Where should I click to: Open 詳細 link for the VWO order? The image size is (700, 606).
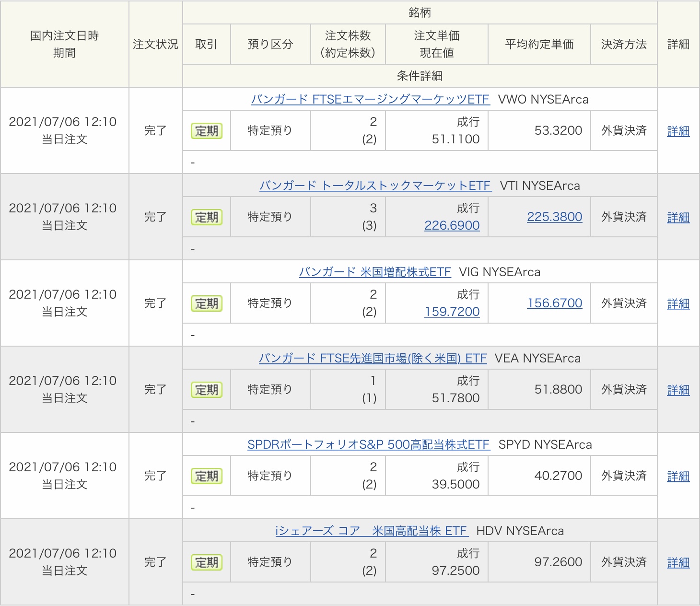click(x=678, y=131)
